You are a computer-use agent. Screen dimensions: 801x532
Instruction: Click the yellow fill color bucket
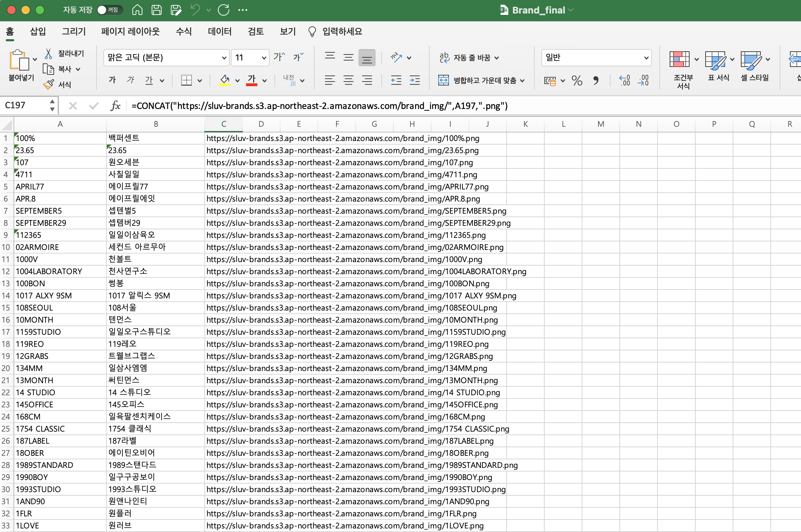(225, 80)
